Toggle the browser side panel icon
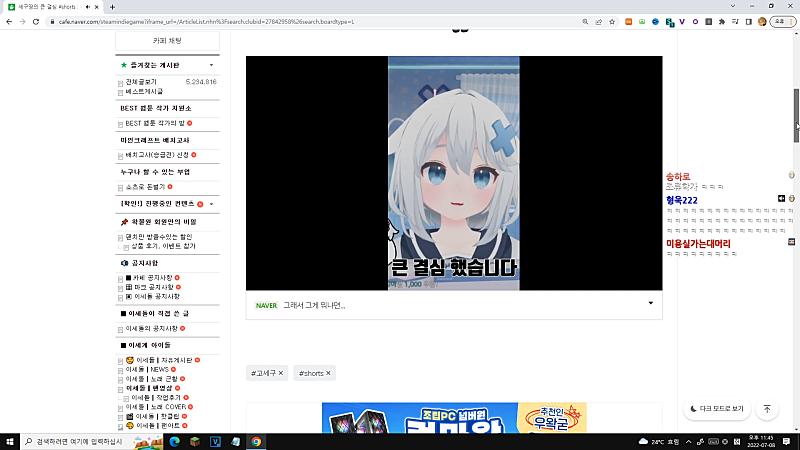The image size is (800, 450). (748, 22)
